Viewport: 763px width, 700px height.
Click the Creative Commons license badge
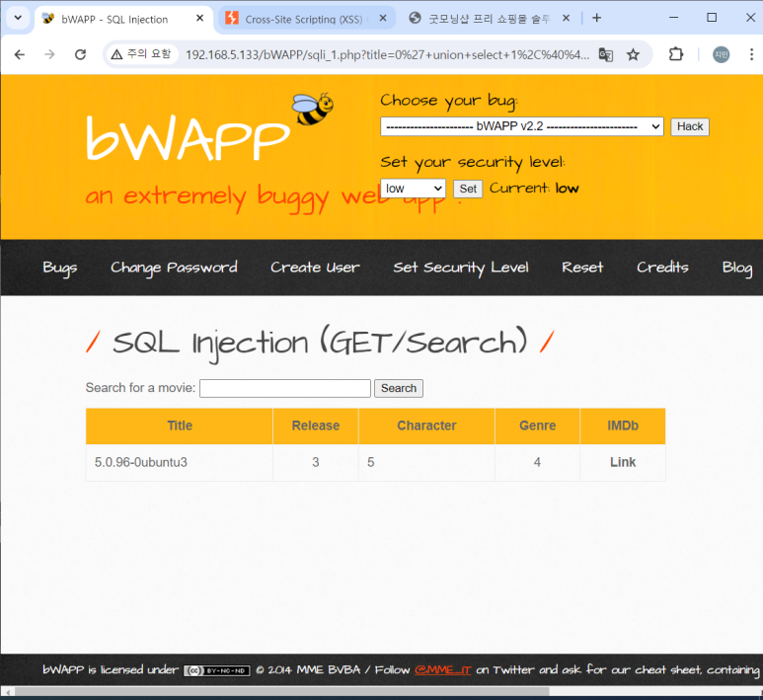(x=216, y=670)
